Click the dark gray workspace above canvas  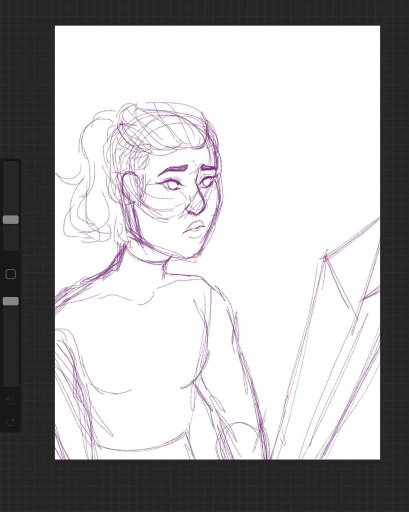(217, 13)
